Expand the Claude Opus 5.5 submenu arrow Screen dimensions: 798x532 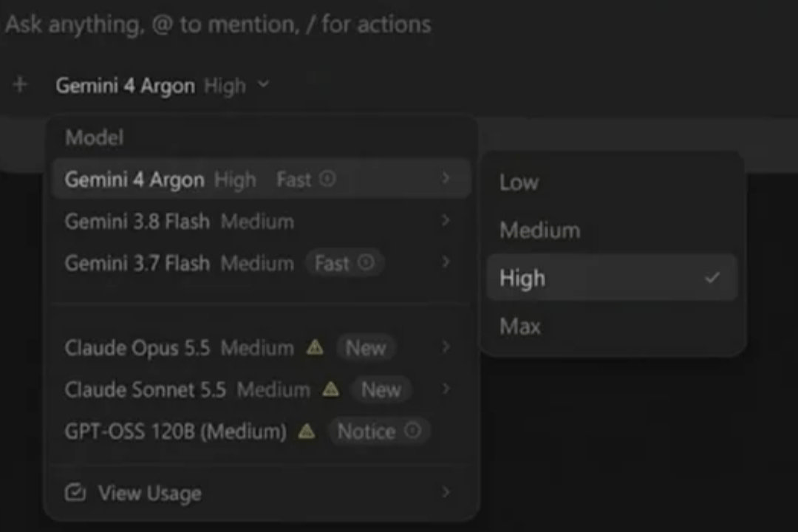click(x=446, y=347)
